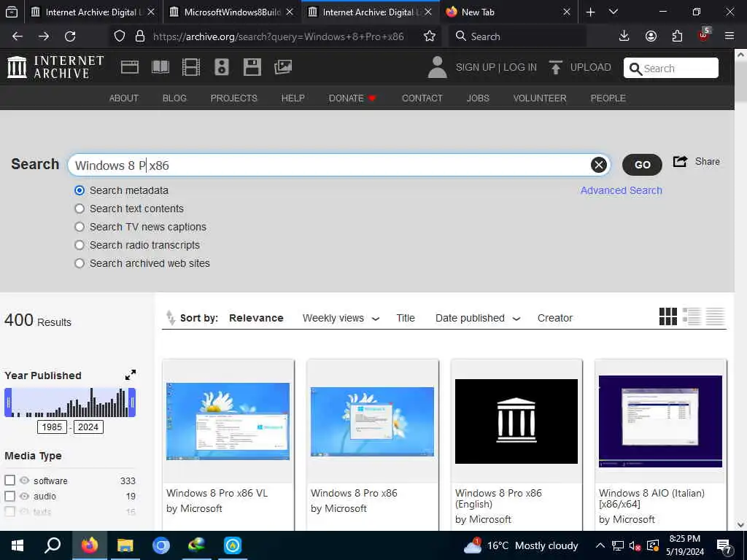Open Firefox extensions puzzle icon
Image resolution: width=747 pixels, height=560 pixels.
[x=677, y=36]
